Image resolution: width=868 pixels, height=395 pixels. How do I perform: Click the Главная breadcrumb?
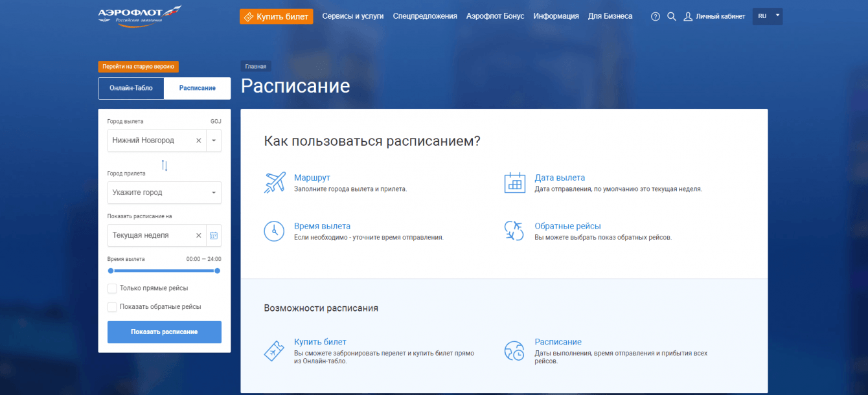(255, 66)
